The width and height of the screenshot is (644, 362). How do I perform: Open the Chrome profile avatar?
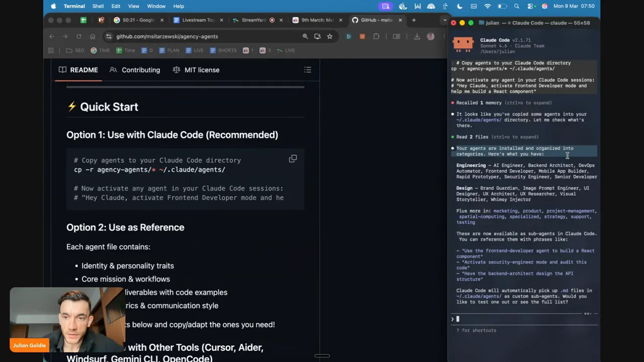(430, 36)
